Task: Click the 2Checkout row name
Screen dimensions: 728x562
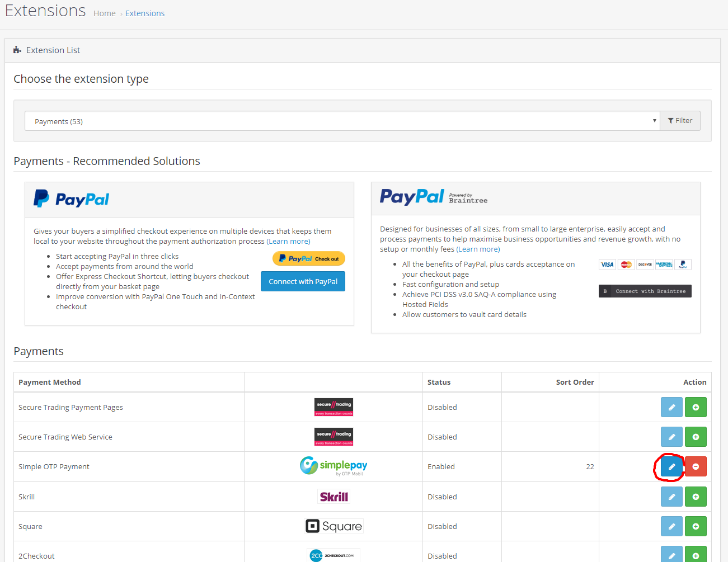Action: pyautogui.click(x=36, y=556)
